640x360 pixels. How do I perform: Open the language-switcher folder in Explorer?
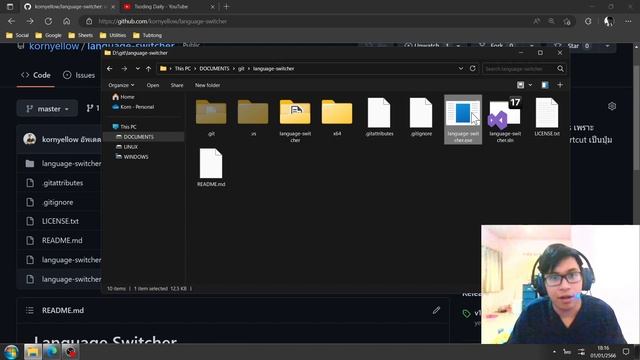(295, 120)
